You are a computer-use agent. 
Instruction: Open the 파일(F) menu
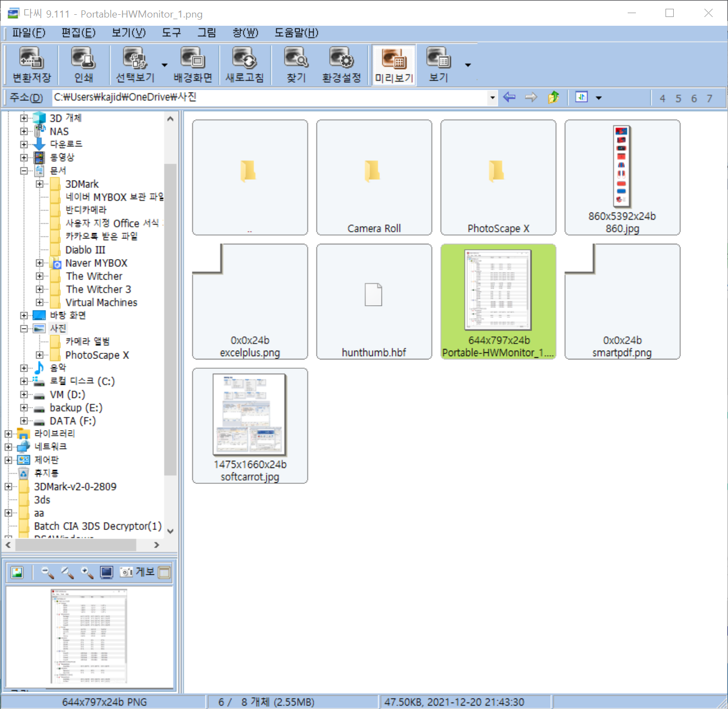[x=29, y=33]
